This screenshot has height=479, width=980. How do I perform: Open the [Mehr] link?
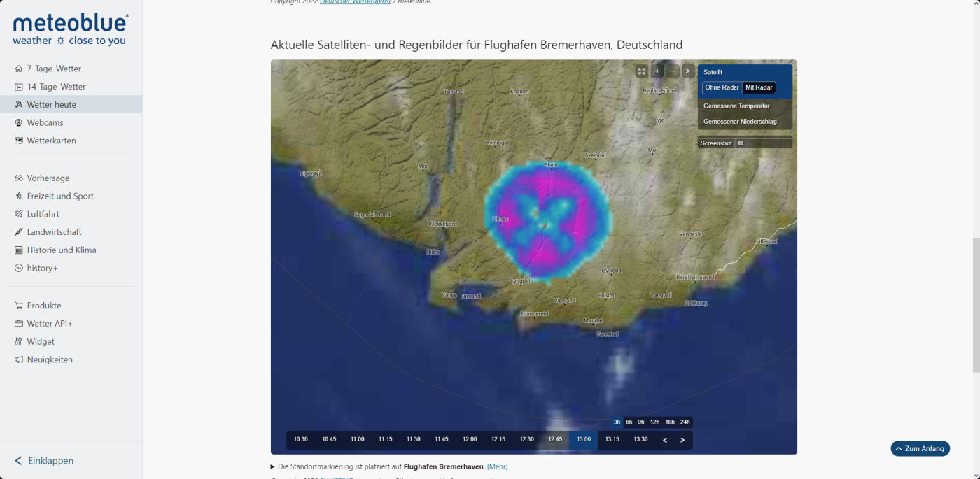pos(497,466)
